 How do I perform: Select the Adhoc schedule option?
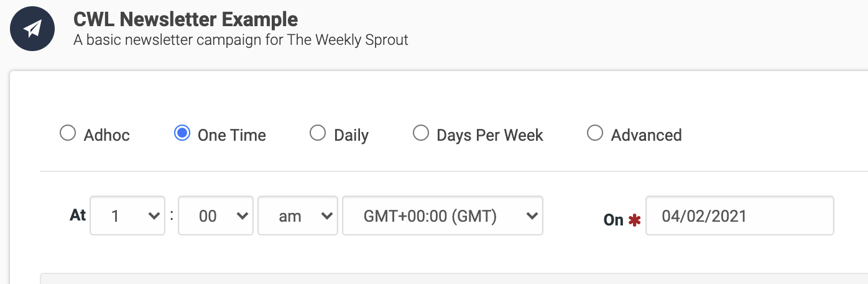click(68, 133)
